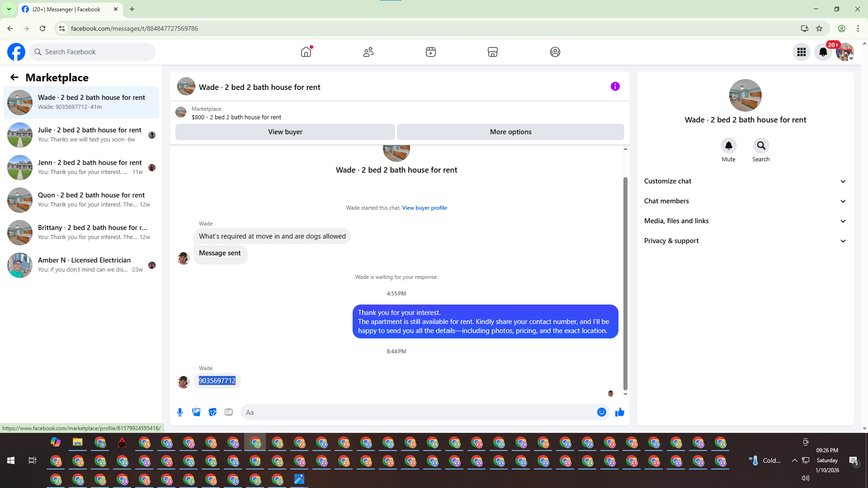
Task: Go to Marketplace tab in top navigation
Action: click(492, 52)
